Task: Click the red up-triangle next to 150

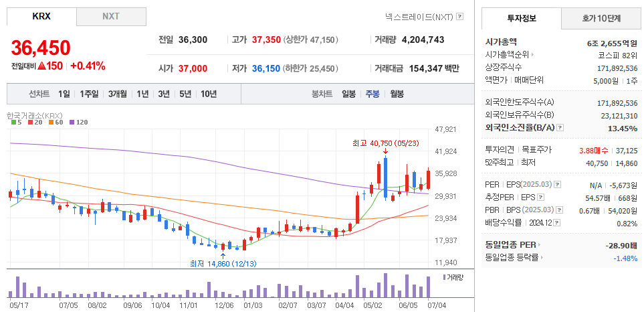Action: pyautogui.click(x=41, y=66)
